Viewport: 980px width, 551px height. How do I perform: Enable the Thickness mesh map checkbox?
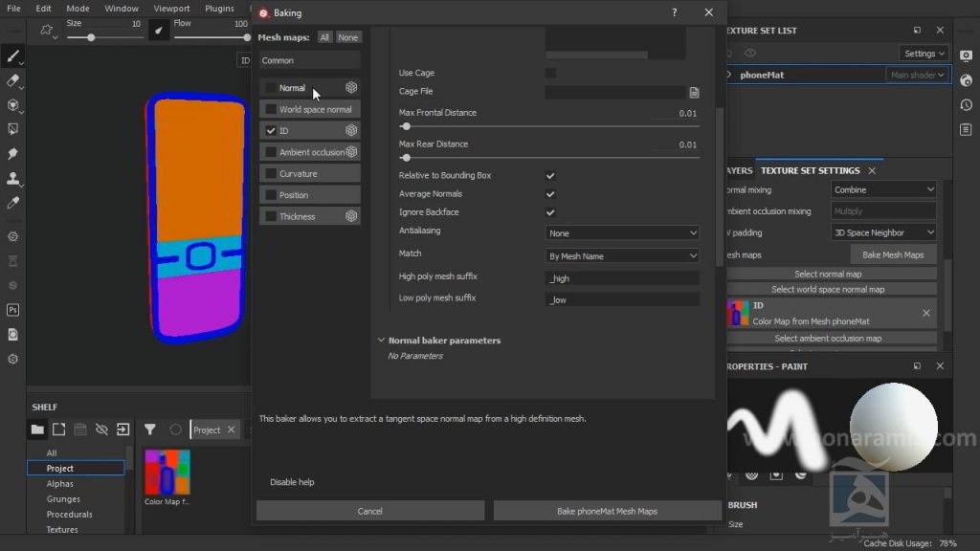pos(271,216)
